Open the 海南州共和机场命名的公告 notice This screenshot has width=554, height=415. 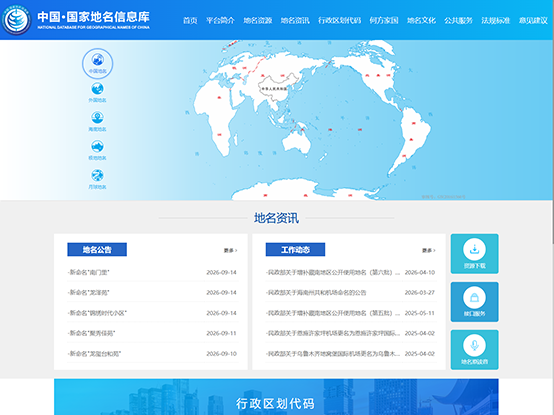tap(316, 292)
